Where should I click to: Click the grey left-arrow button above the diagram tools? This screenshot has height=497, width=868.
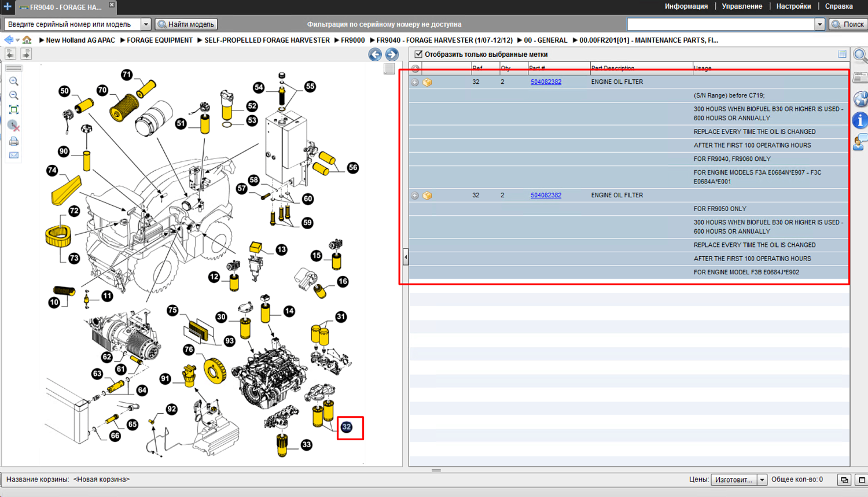click(10, 54)
